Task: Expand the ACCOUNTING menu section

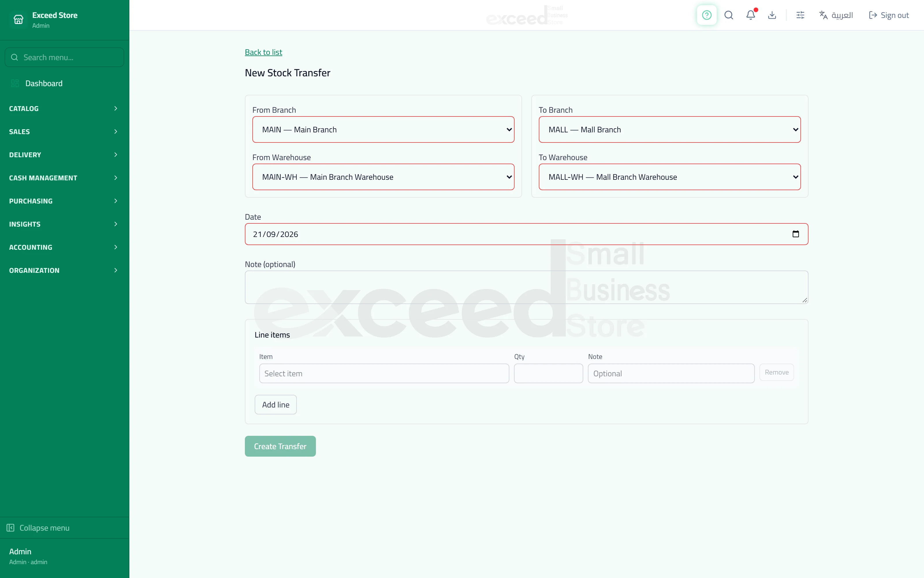Action: 64,247
